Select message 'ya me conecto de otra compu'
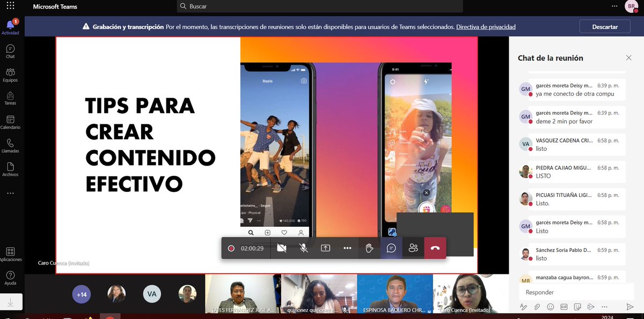644x319 pixels. pyautogui.click(x=575, y=94)
